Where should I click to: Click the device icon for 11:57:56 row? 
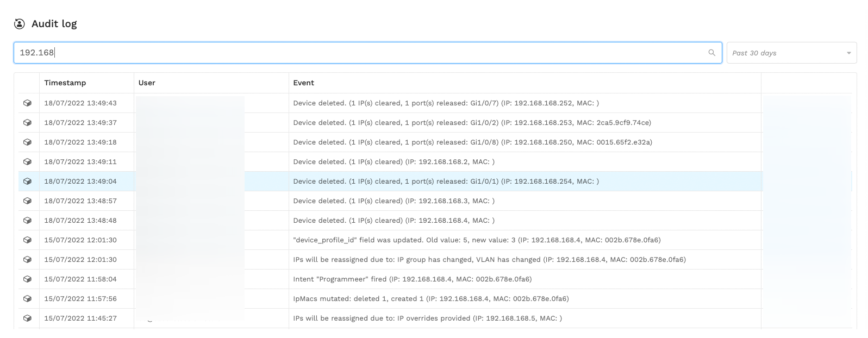pyautogui.click(x=27, y=299)
